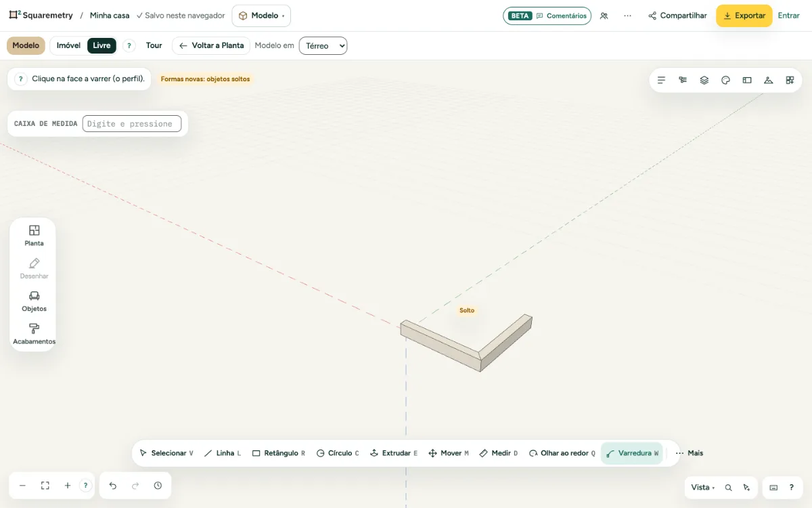This screenshot has width=812, height=508.
Task: Open the layers stack panel icon
Action: pyautogui.click(x=704, y=80)
